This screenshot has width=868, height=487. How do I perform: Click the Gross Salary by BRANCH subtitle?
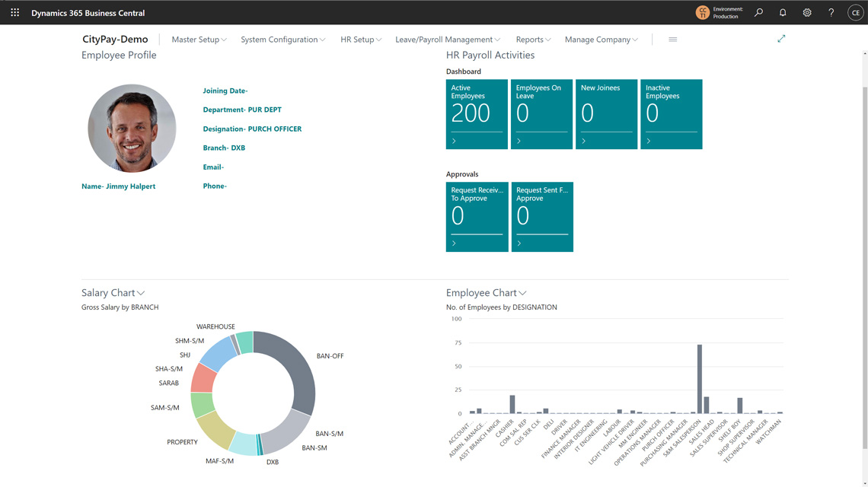[120, 307]
